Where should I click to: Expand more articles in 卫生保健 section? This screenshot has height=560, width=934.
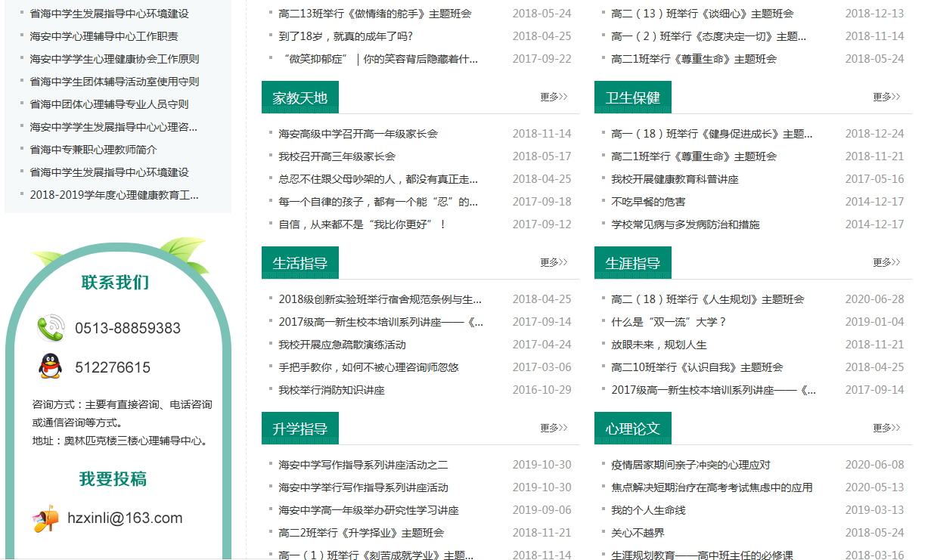point(886,97)
